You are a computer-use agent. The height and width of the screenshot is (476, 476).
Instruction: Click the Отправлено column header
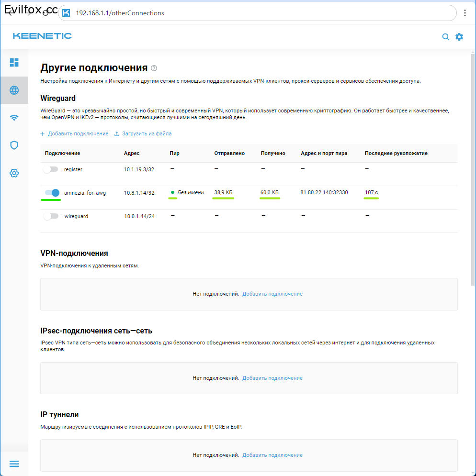click(x=229, y=153)
